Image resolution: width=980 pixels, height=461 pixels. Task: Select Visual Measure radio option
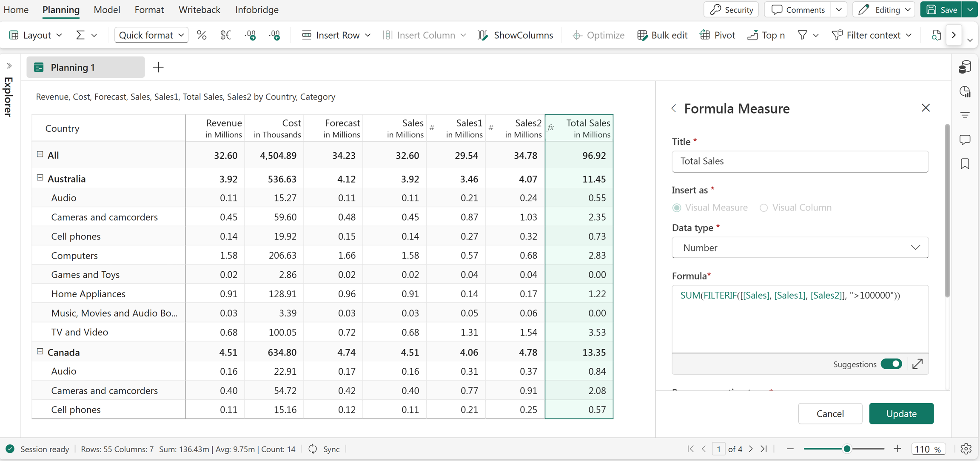677,208
